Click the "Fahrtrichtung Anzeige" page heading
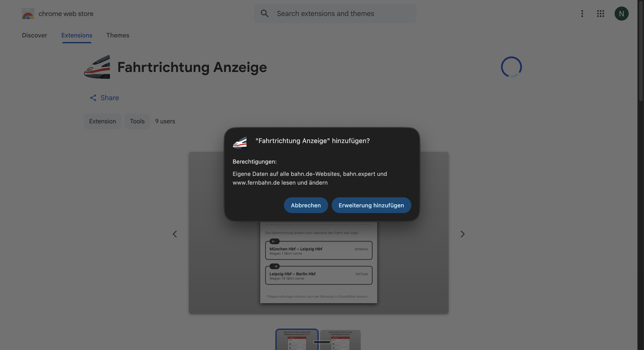Image resolution: width=644 pixels, height=350 pixels. [x=192, y=67]
